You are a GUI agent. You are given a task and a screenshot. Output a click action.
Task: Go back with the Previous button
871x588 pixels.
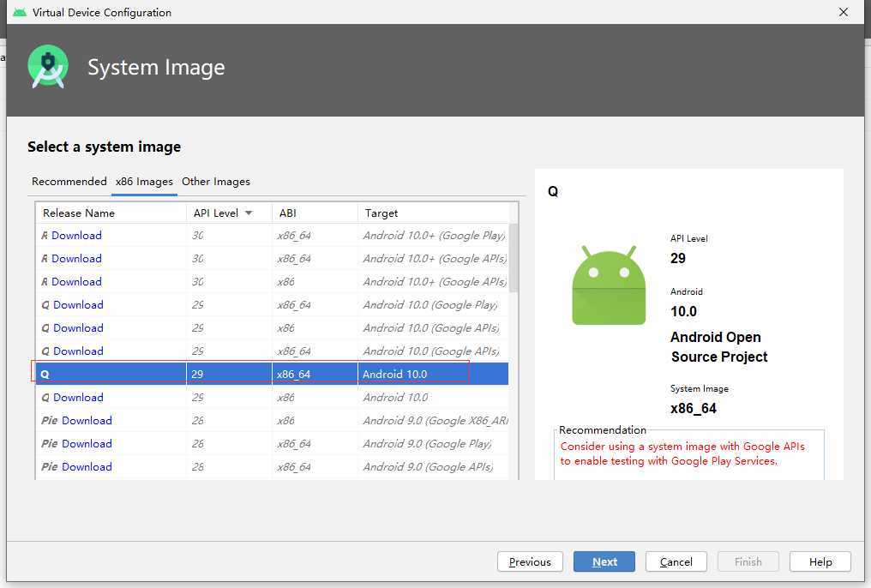[530, 561]
